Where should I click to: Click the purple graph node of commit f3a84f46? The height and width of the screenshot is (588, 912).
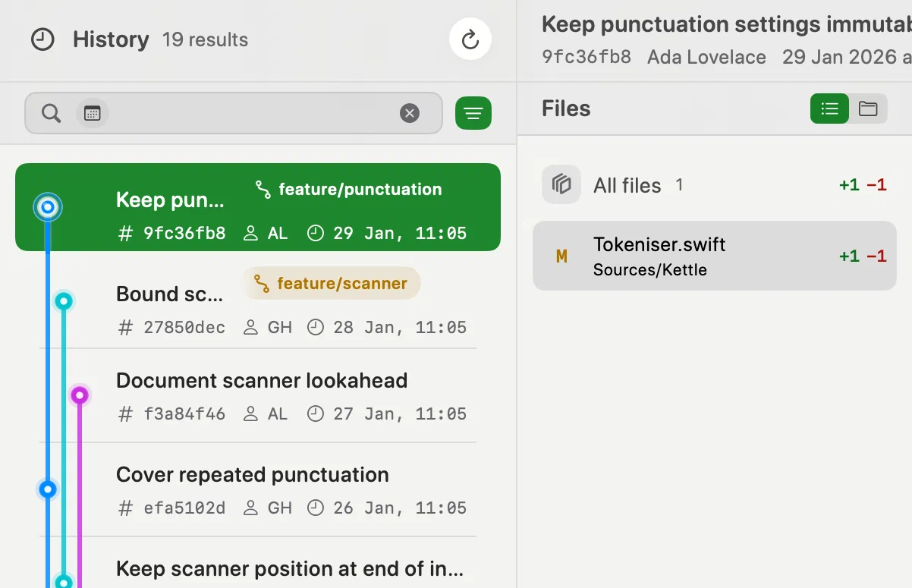point(80,395)
